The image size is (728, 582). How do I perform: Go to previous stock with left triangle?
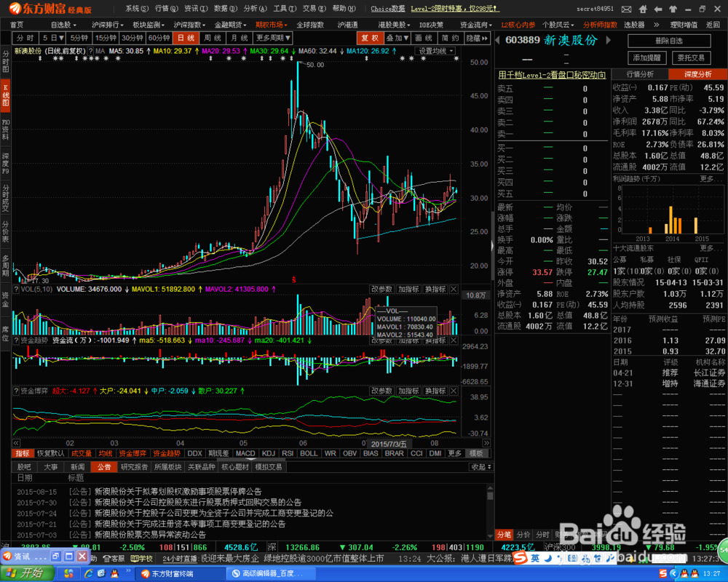tap(498, 41)
